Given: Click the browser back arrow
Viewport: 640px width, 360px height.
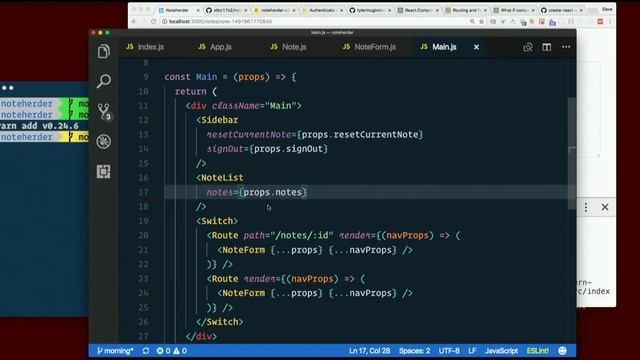Looking at the screenshot, I should (x=134, y=21).
